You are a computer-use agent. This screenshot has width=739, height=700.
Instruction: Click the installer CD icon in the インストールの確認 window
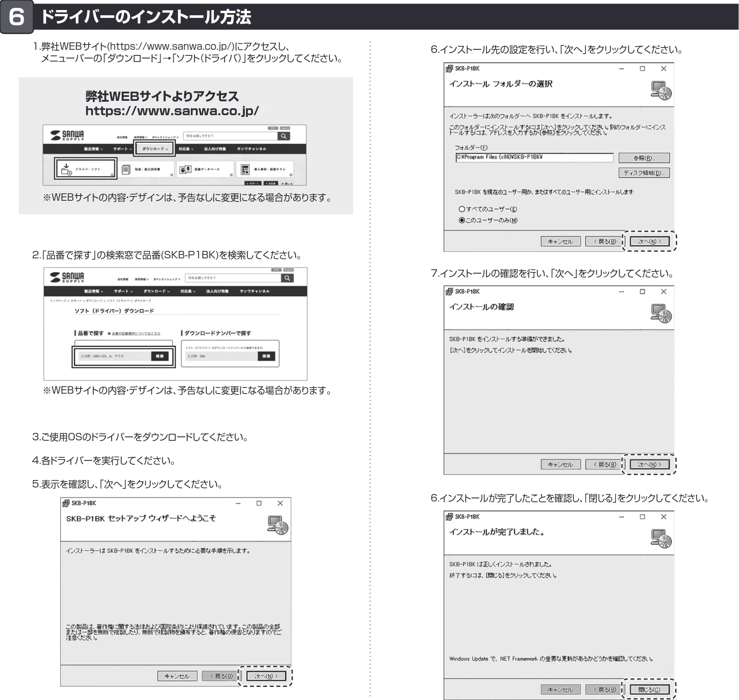[x=661, y=313]
